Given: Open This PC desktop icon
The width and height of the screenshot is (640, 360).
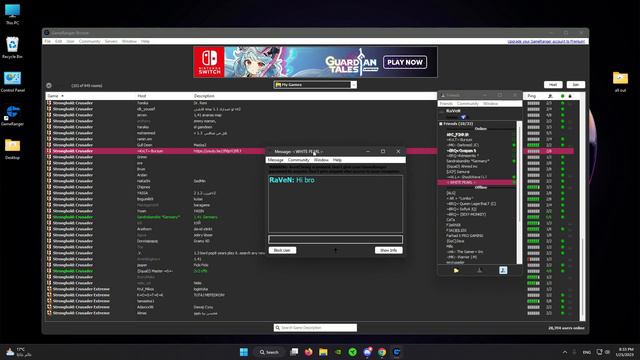Looking at the screenshot, I should click(12, 15).
